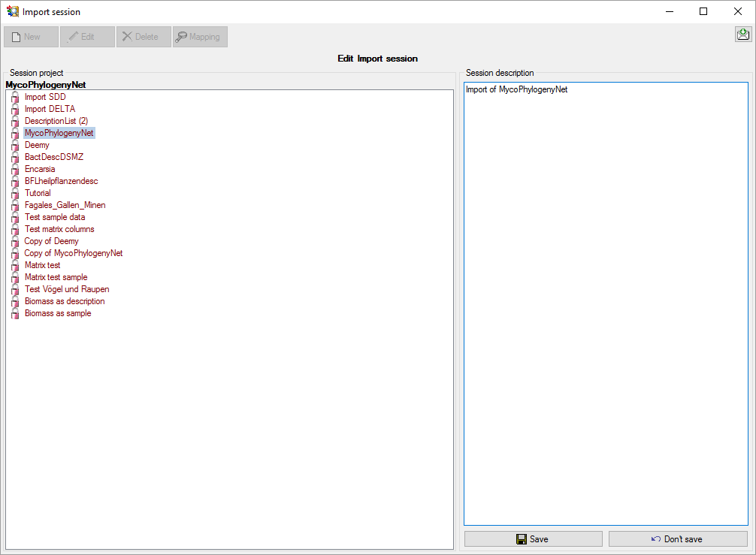Click the lock icon beside Biomass as sample
The image size is (756, 555).
coord(15,314)
